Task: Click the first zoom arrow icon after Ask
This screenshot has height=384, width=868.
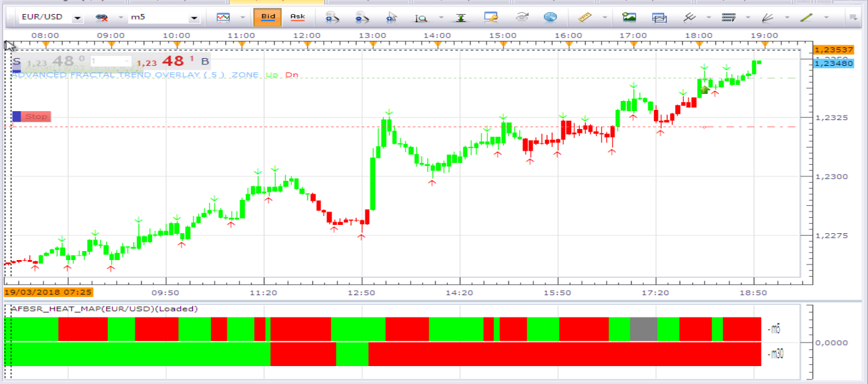Action: 332,17
